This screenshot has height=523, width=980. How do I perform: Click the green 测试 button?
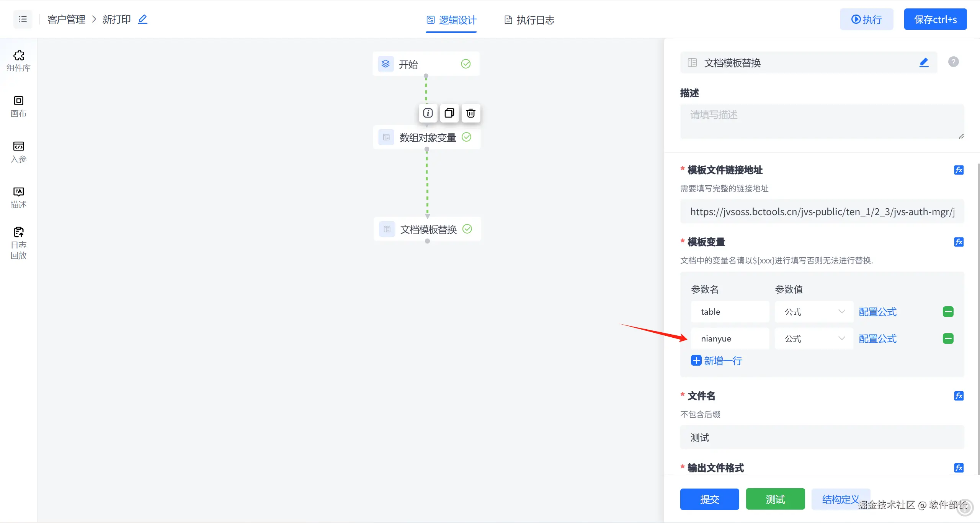(775, 499)
